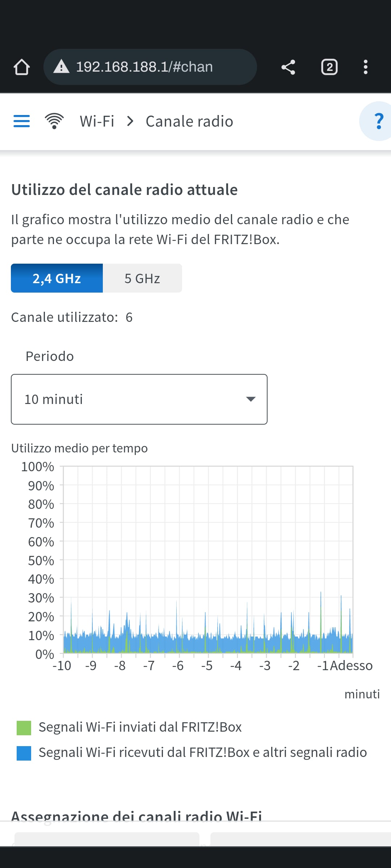Switch to the 5 GHz band
Viewport: 391px width, 868px height.
point(142,278)
